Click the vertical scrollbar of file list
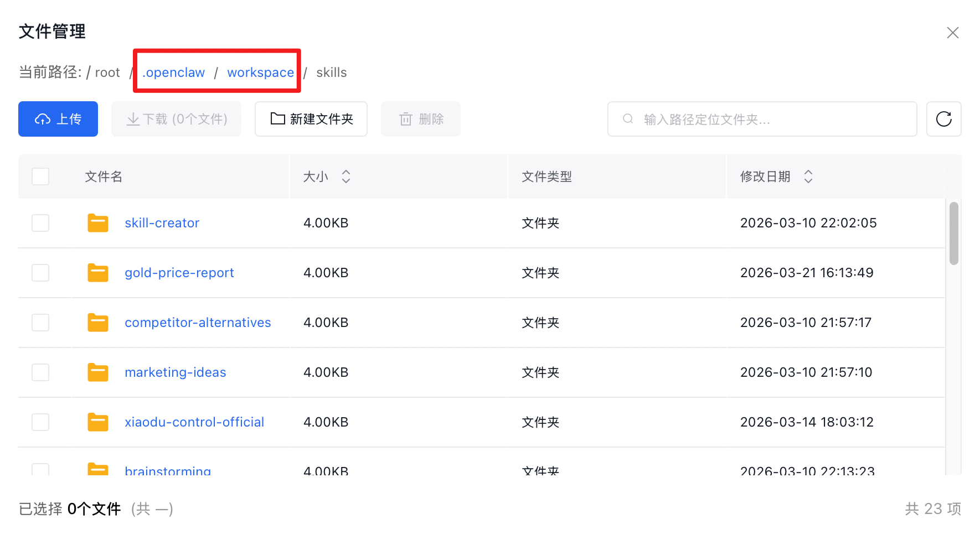 953,233
